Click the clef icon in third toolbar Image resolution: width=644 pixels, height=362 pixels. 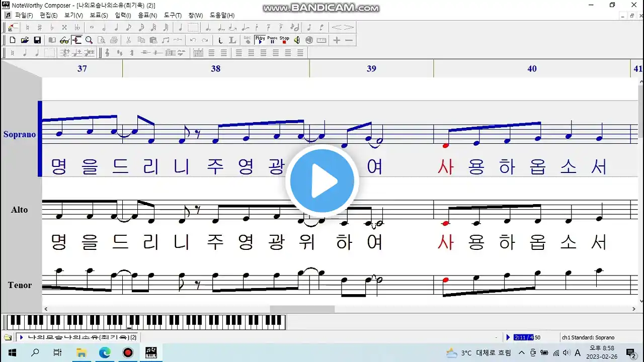tap(107, 53)
